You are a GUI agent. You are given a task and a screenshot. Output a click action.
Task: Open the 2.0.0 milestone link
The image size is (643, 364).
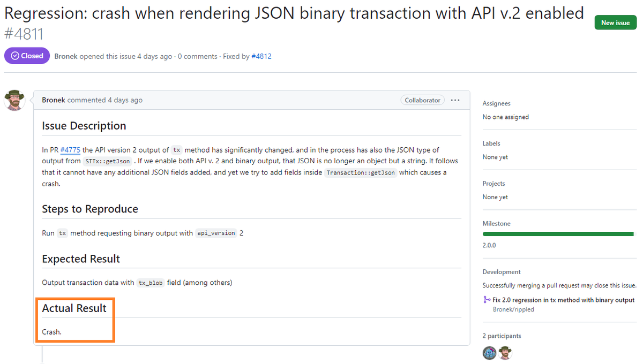click(x=489, y=245)
